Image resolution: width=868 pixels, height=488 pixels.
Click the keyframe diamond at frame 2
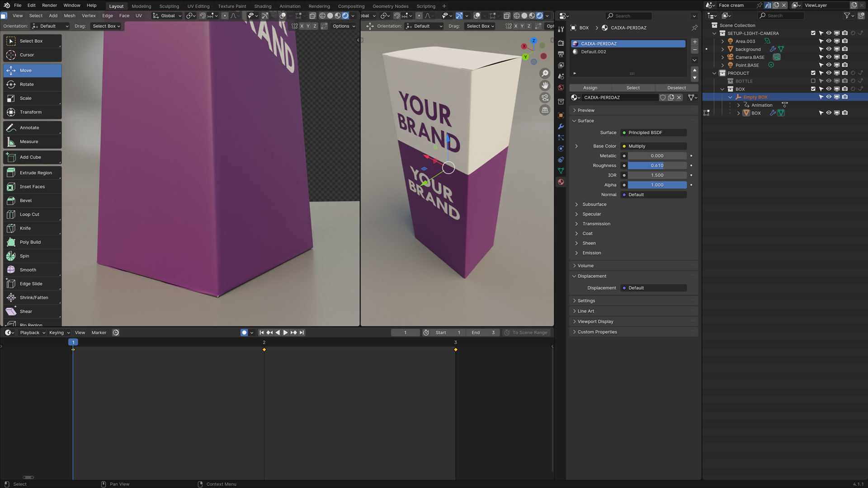(264, 350)
